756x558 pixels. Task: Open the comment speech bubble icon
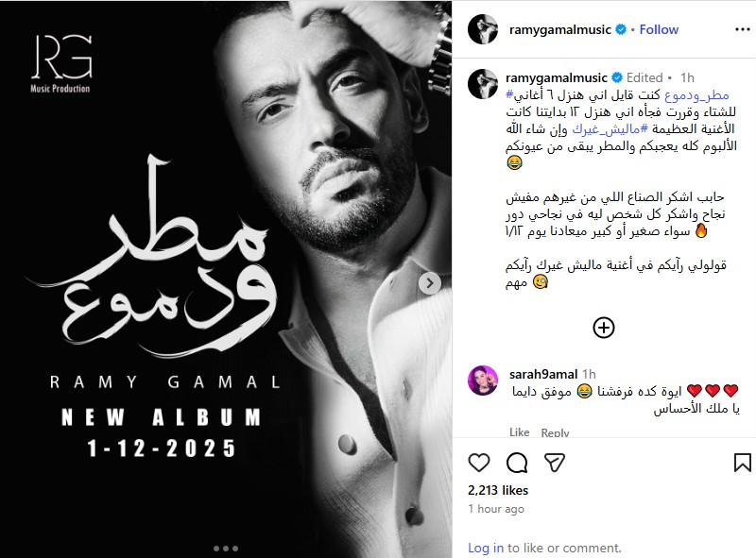point(517,463)
